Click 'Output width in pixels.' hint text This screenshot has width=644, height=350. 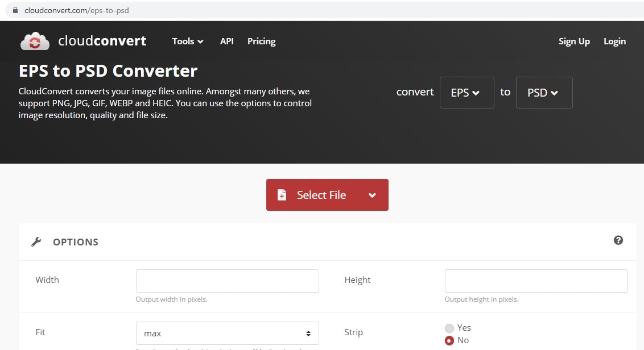171,299
